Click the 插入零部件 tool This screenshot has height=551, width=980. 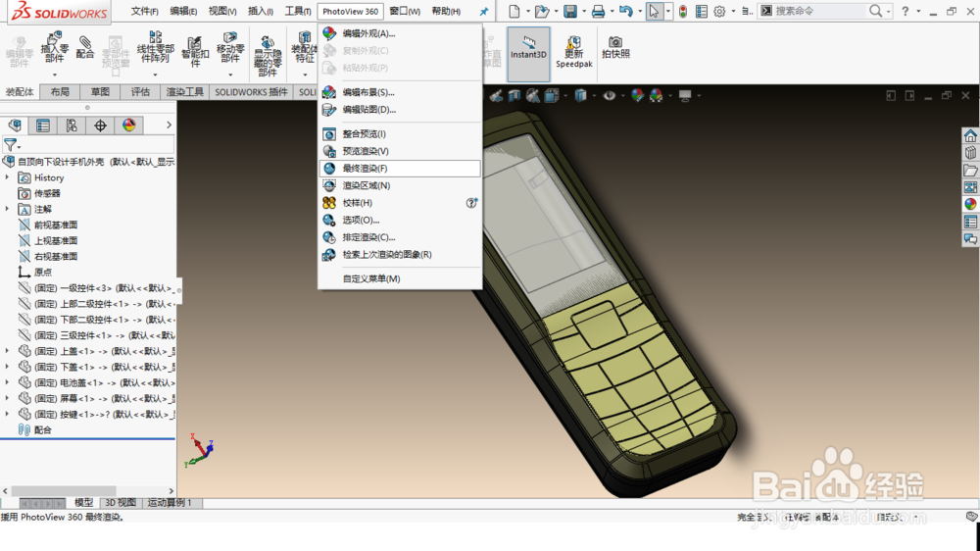click(54, 48)
